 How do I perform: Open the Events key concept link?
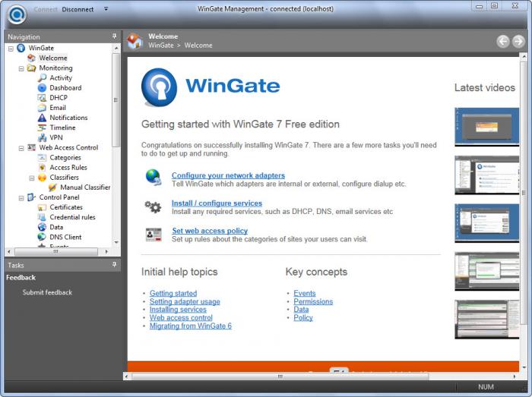(304, 293)
